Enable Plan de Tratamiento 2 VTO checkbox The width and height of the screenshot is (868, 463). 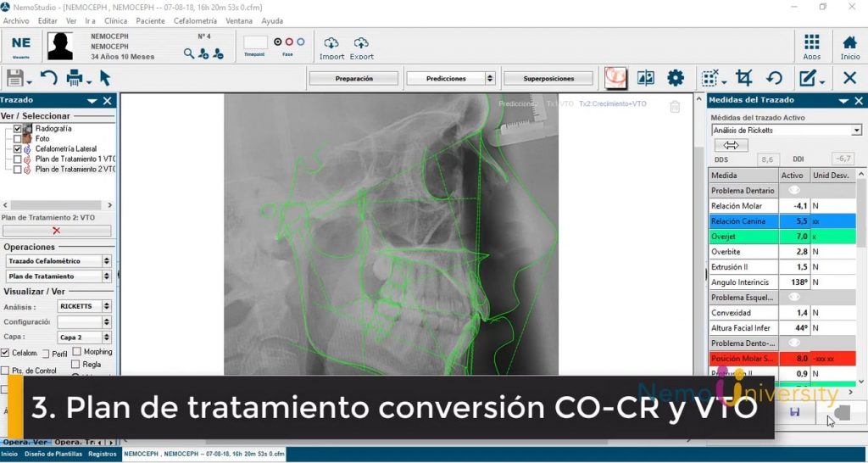click(x=17, y=170)
